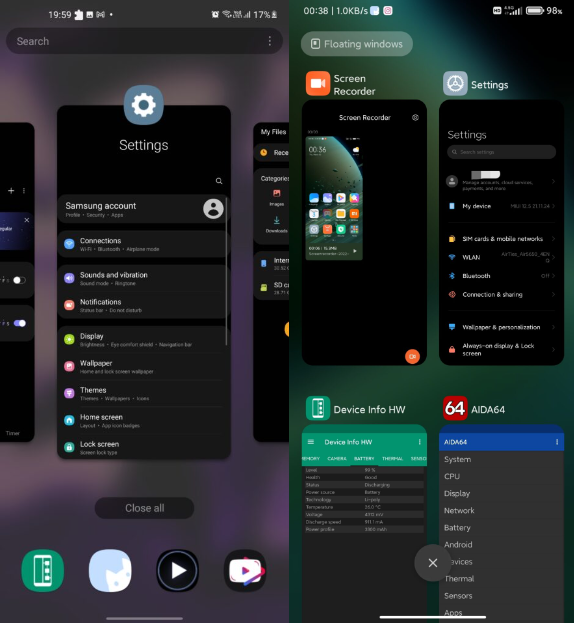The width and height of the screenshot is (574, 623).
Task: Open the Floating windows button
Action: pyautogui.click(x=357, y=44)
